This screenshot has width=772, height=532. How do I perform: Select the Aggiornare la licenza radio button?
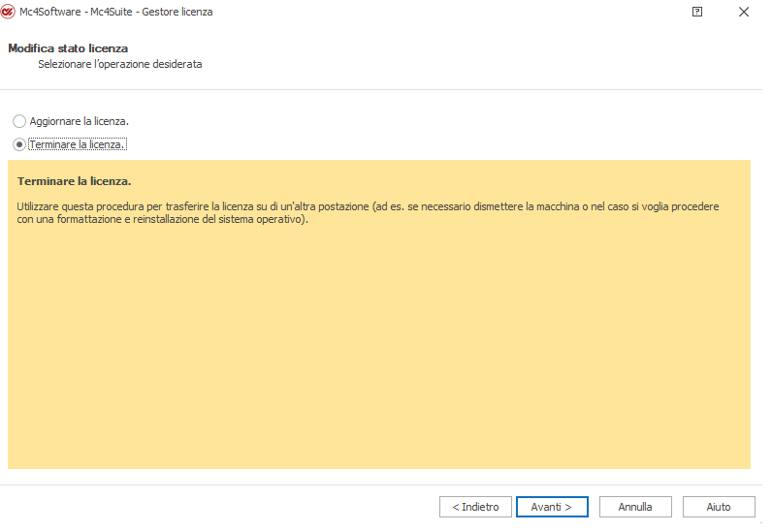[x=19, y=121]
